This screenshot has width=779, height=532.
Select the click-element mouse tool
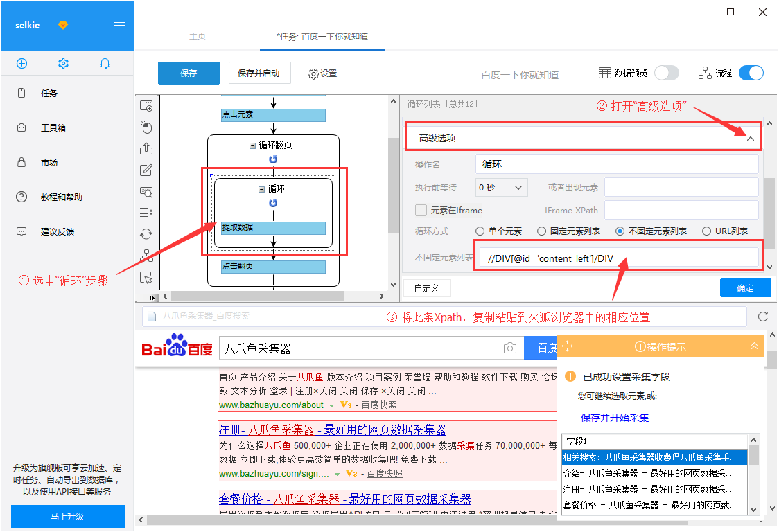146,127
